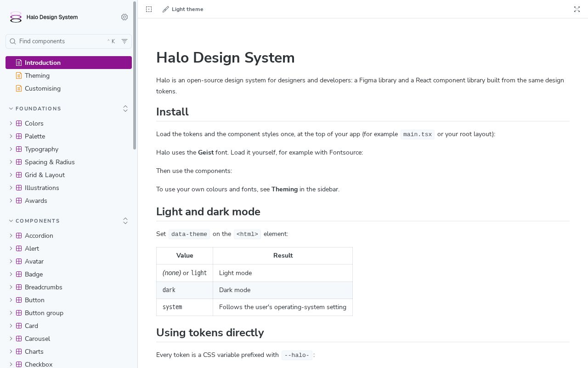The image size is (588, 368).
Task: Open the Customising docs page
Action: 69,88
